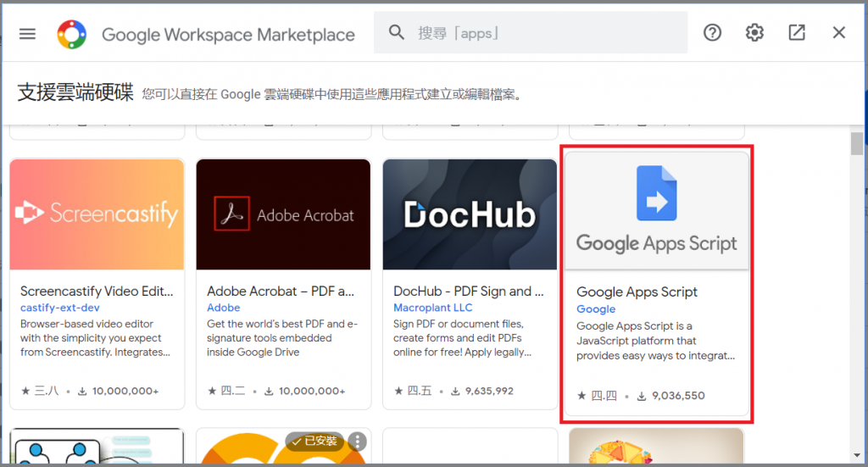The image size is (868, 467).
Task: Click DocHub - PDF Sign and ... title
Action: 469,291
